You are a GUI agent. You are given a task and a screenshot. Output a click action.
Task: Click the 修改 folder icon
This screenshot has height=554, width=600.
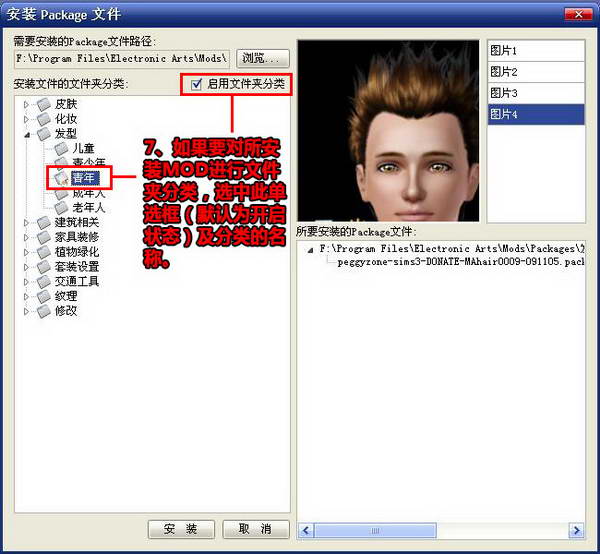pos(42,311)
